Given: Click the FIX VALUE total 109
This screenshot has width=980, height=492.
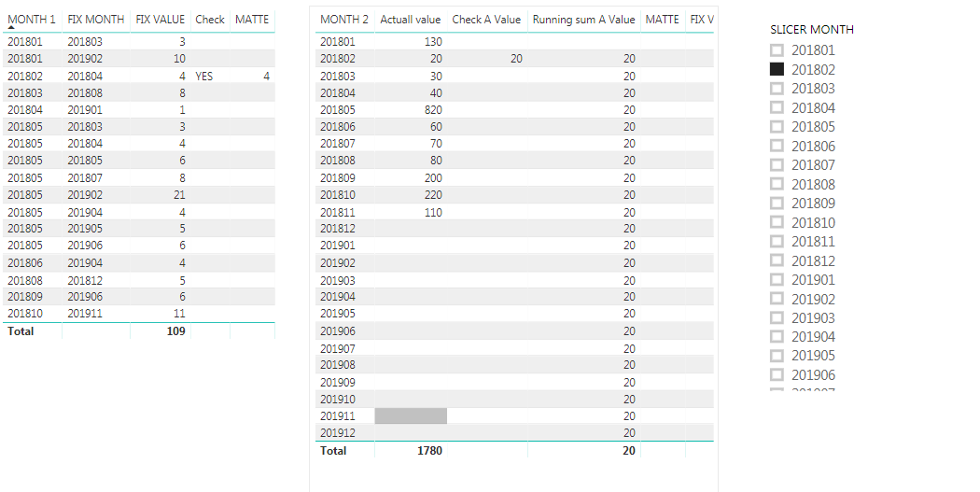Looking at the screenshot, I should [x=175, y=330].
